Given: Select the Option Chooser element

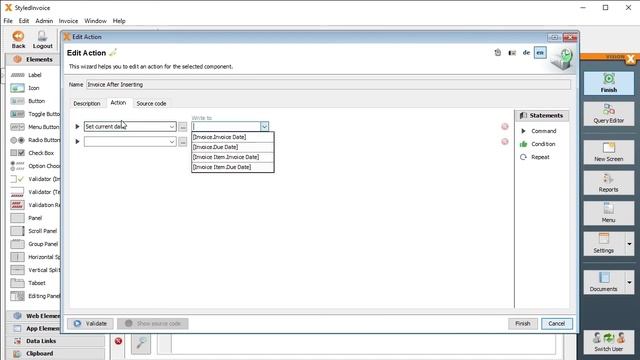Looking at the screenshot, I should click(x=35, y=166).
